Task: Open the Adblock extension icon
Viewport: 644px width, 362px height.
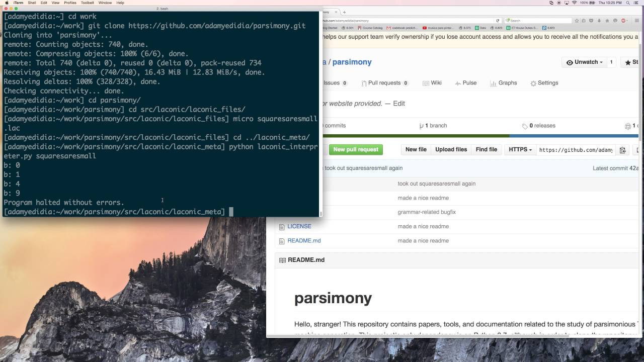Action: coord(623,21)
